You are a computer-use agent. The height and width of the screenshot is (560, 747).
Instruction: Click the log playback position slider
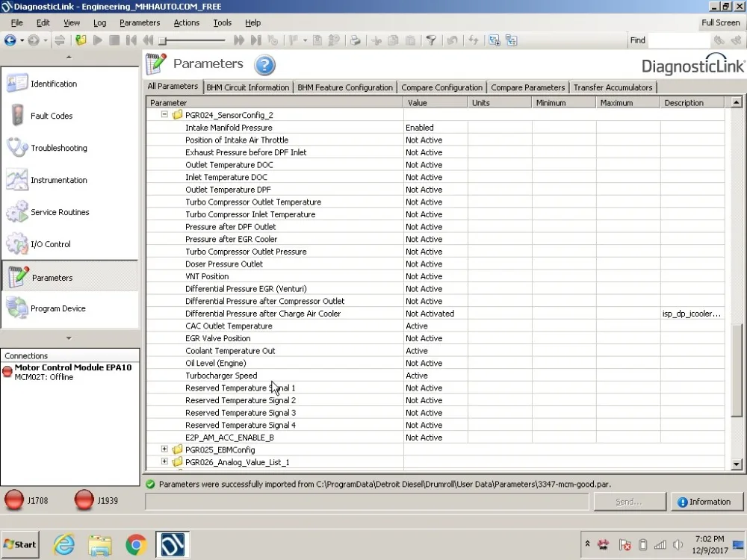click(192, 40)
